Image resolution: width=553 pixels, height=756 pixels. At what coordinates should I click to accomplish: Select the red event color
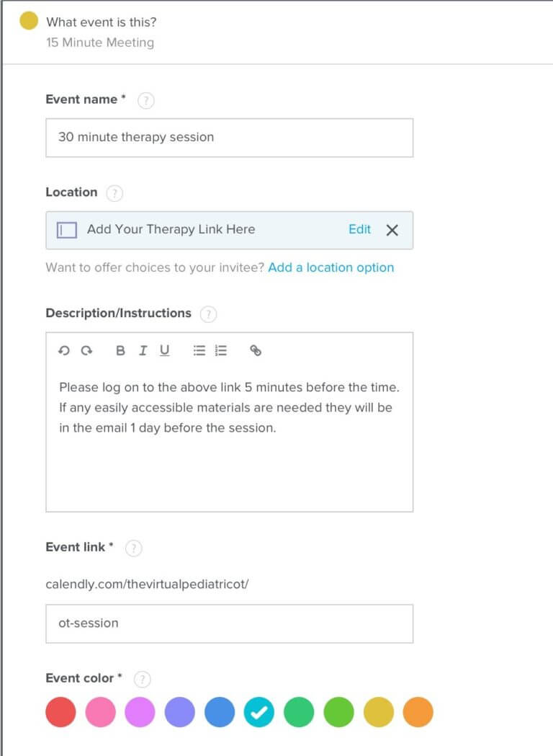click(x=60, y=712)
